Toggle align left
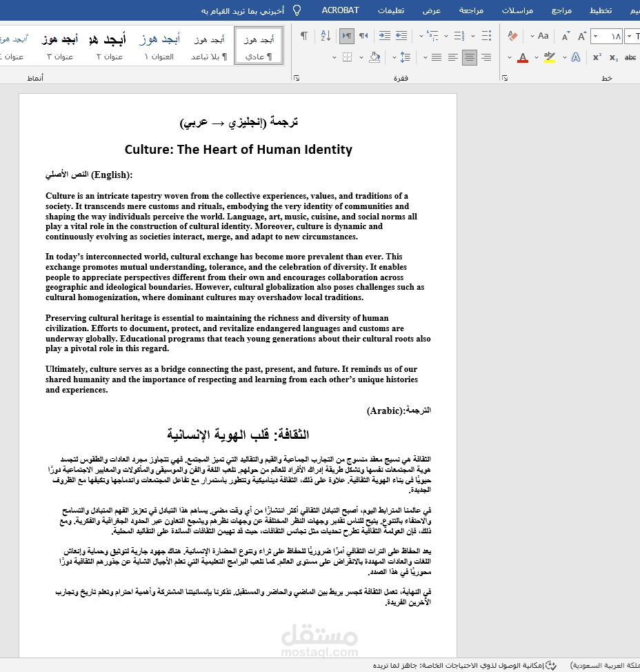The image size is (640, 672). coord(453,57)
